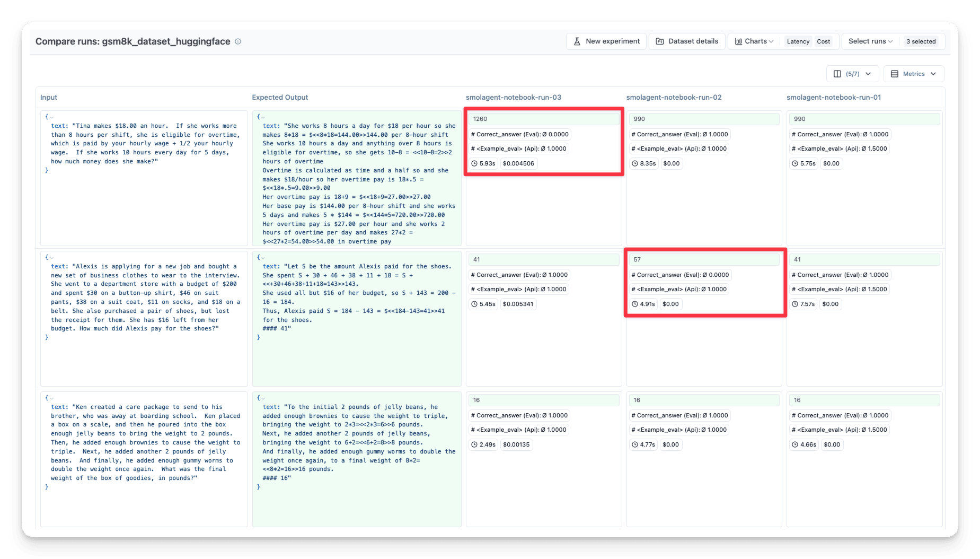This screenshot has height=559, width=980.
Task: Click the 3 selected badge
Action: coord(921,41)
